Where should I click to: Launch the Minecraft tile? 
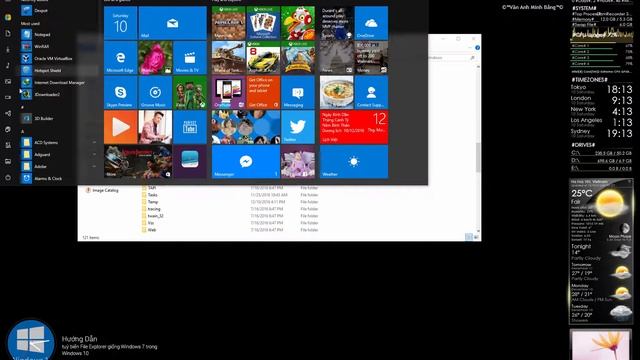tap(228, 23)
